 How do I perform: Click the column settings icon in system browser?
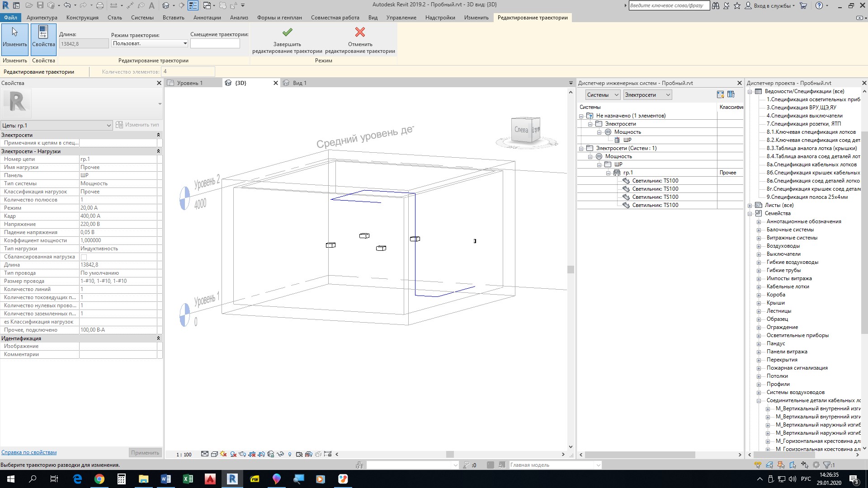[731, 94]
